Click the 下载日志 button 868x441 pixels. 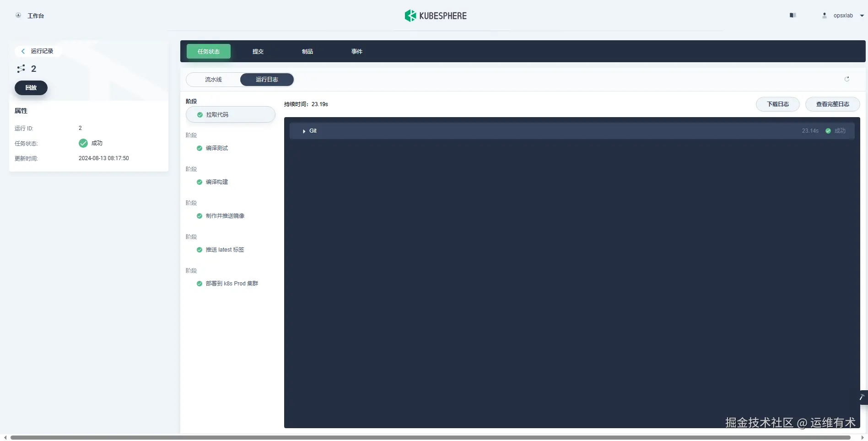point(777,104)
